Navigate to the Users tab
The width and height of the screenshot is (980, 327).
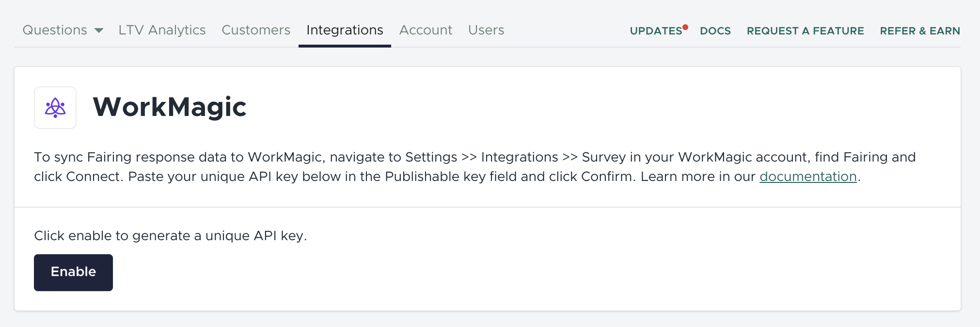(x=486, y=30)
